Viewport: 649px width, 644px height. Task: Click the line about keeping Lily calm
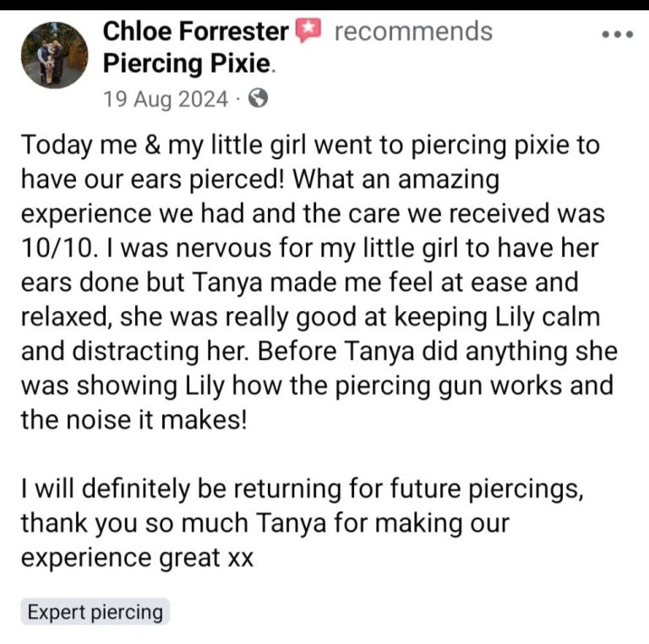coord(310,318)
